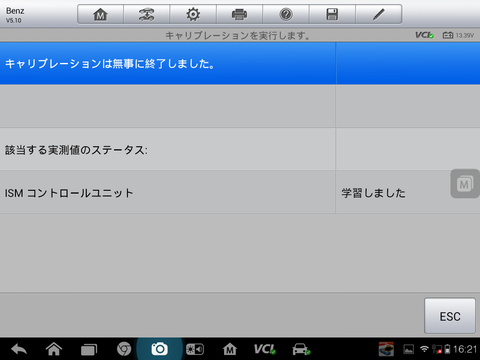Click the pencil edit icon

click(379, 14)
